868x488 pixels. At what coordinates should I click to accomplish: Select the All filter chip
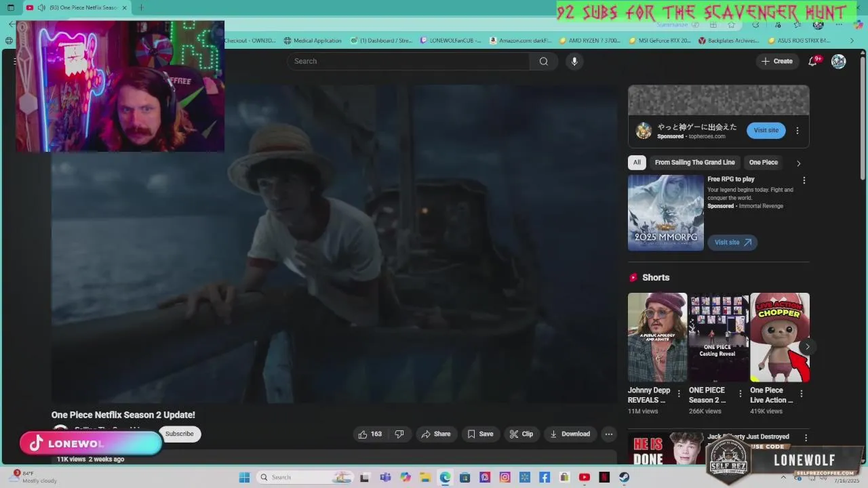coord(637,163)
